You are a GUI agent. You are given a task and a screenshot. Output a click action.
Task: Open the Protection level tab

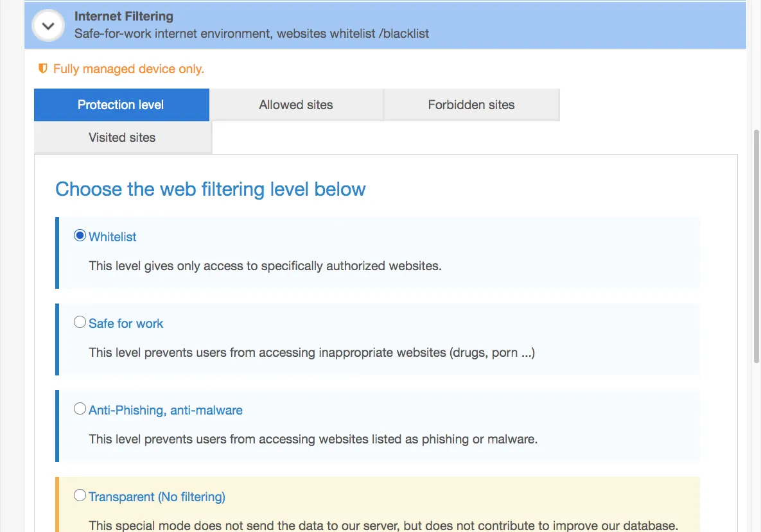pos(121,105)
